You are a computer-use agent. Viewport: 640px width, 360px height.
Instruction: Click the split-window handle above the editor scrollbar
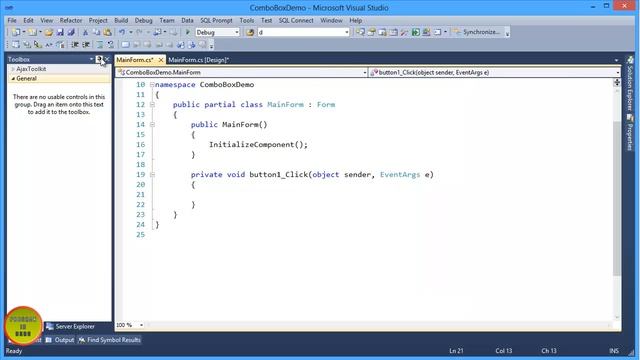(x=617, y=82)
